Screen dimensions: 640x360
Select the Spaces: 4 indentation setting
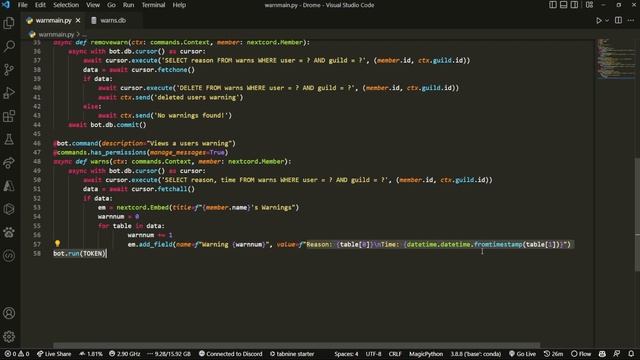tap(346, 354)
